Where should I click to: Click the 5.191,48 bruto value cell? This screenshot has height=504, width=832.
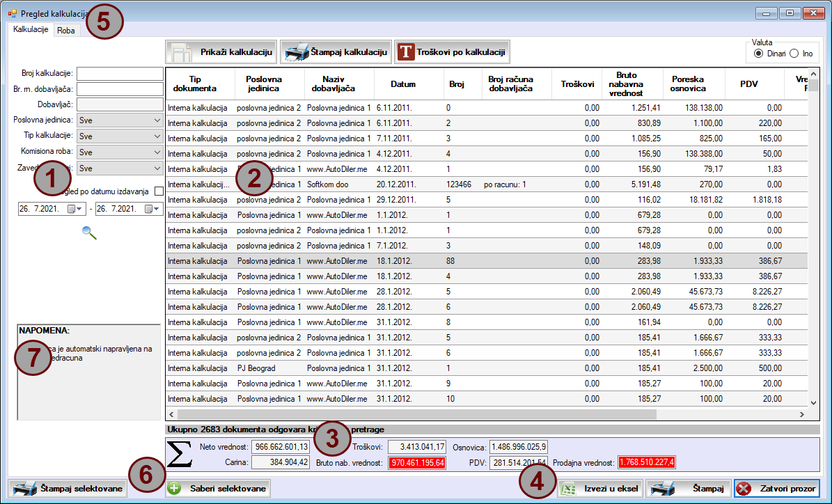tap(632, 184)
